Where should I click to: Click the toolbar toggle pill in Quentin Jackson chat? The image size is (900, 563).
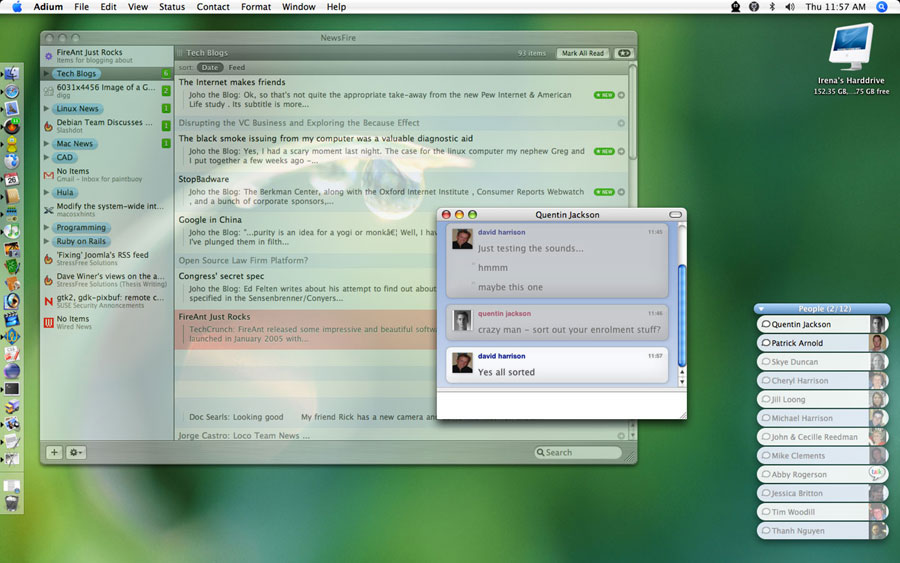point(676,215)
